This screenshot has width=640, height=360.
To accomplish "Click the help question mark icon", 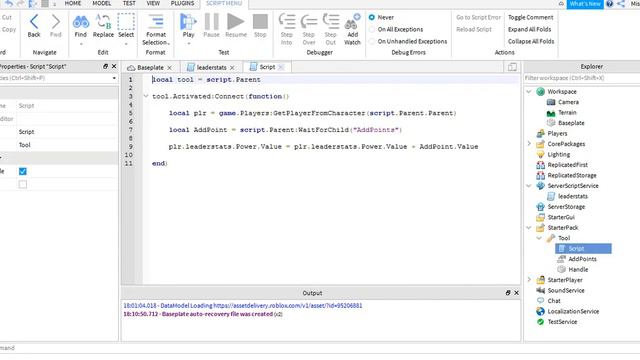I will click(609, 4).
